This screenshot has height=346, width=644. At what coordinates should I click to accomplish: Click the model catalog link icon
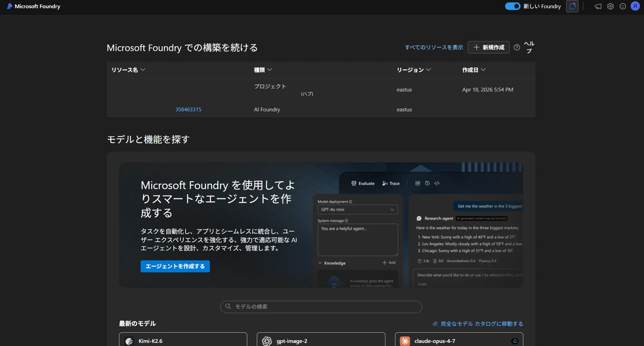click(x=435, y=324)
